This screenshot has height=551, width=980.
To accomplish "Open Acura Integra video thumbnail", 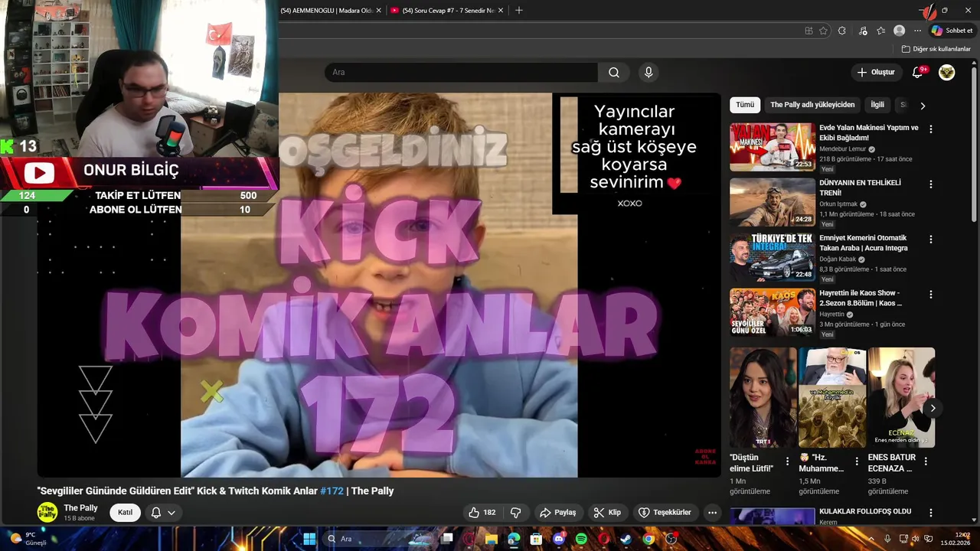I will coord(773,257).
